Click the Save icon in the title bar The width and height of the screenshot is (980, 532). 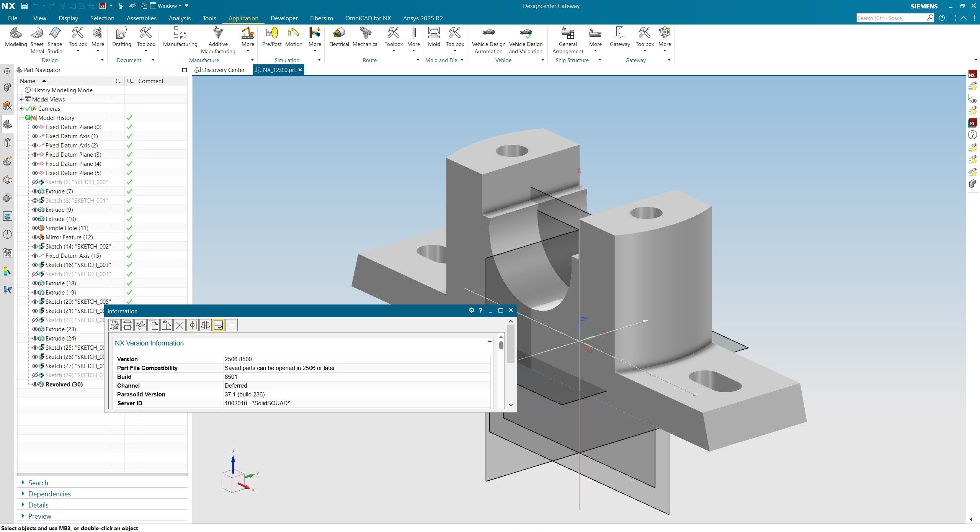[24, 6]
